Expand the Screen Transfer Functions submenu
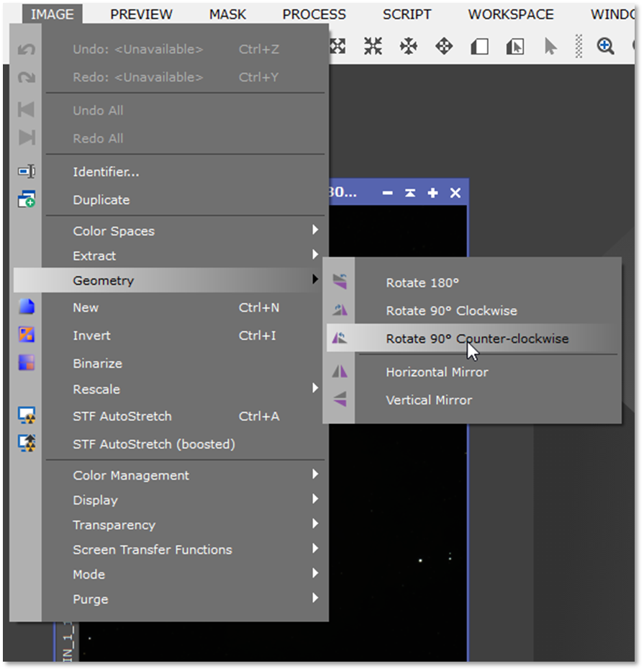This screenshot has width=644, height=671. [x=153, y=549]
